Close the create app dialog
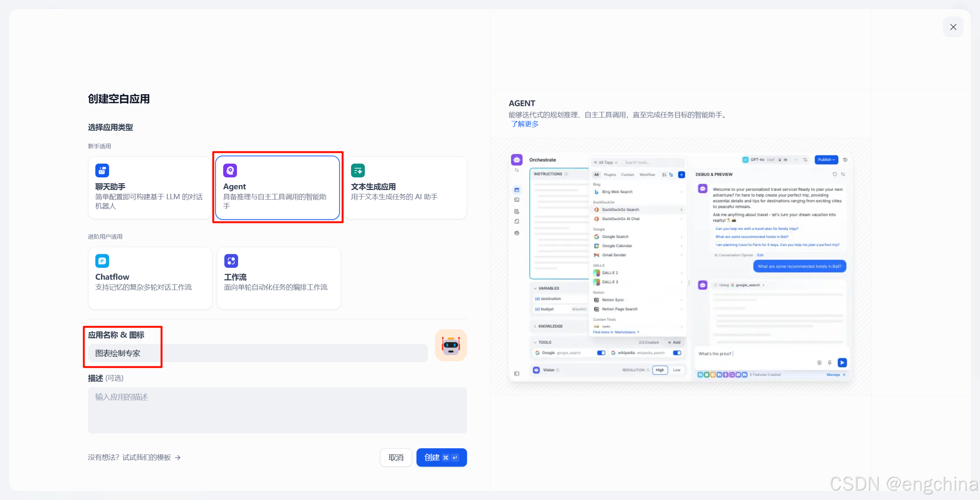 click(x=953, y=27)
